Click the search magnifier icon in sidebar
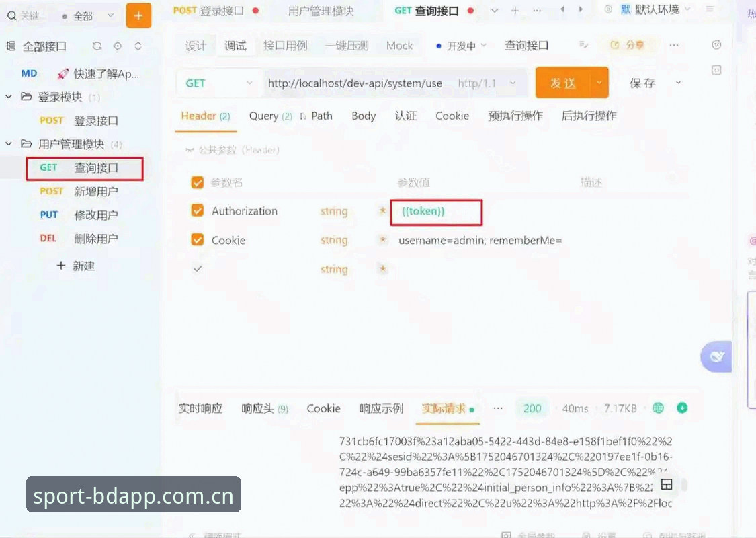Screen dimensions: 756x538 [x=12, y=16]
